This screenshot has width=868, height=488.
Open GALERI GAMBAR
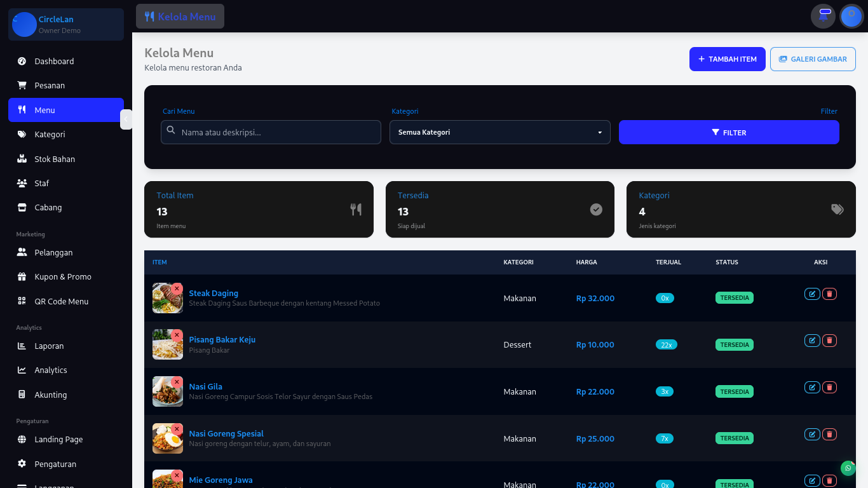coord(813,58)
